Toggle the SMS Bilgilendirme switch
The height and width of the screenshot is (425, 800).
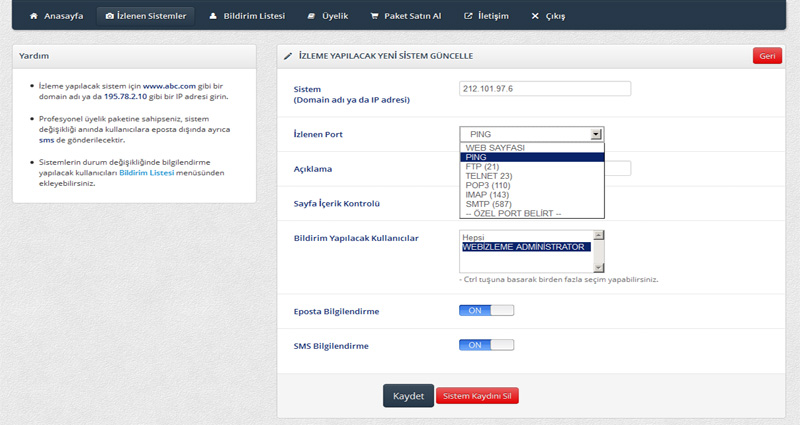[486, 345]
